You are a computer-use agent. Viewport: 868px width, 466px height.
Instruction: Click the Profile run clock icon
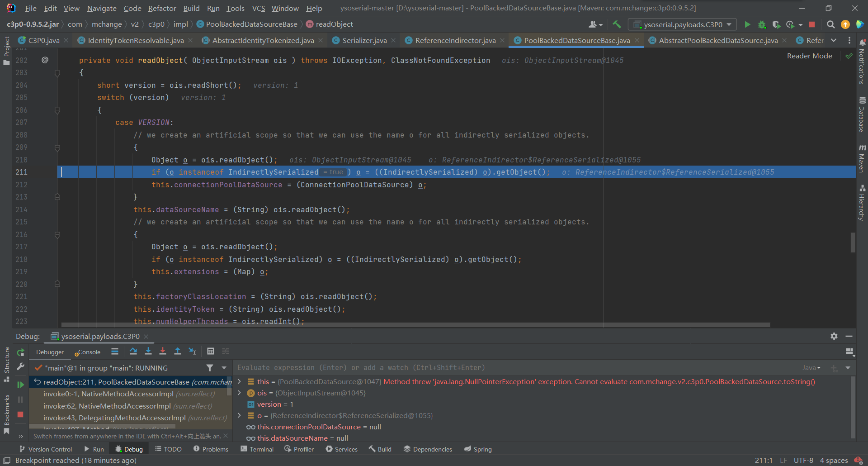[790, 24]
